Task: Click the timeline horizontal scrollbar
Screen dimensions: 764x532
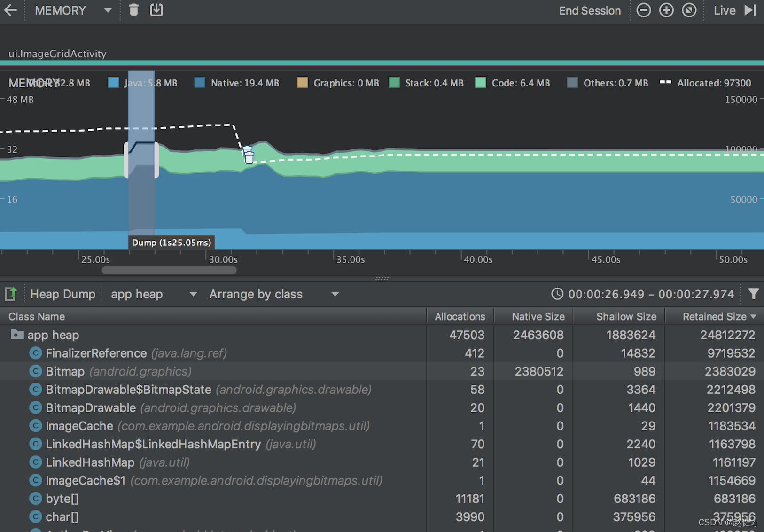Action: coord(169,270)
